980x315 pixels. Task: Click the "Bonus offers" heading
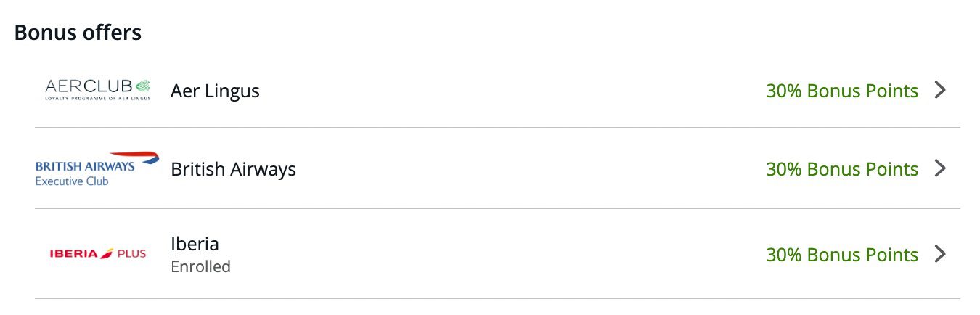[x=78, y=33]
